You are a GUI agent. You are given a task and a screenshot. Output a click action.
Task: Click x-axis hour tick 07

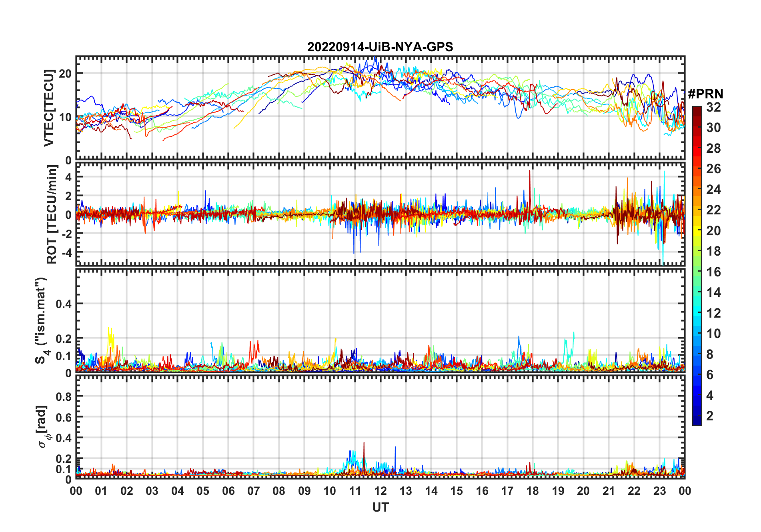pyautogui.click(x=254, y=491)
